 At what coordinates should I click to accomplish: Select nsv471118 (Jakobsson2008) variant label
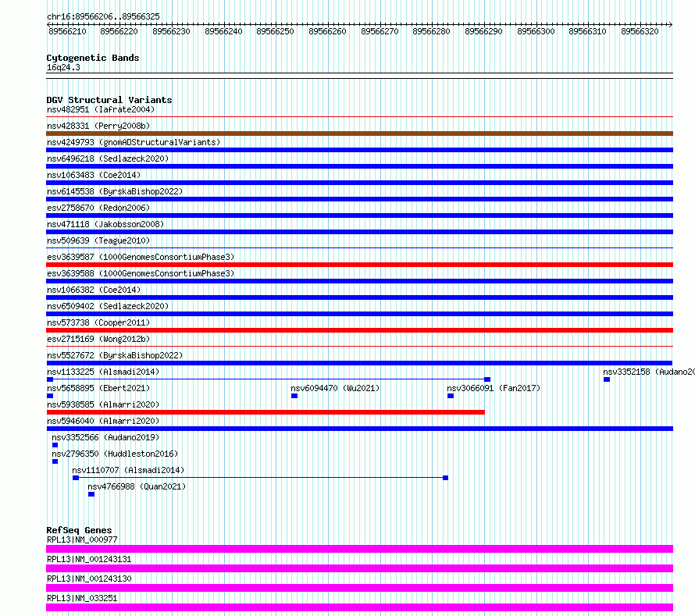(x=105, y=224)
